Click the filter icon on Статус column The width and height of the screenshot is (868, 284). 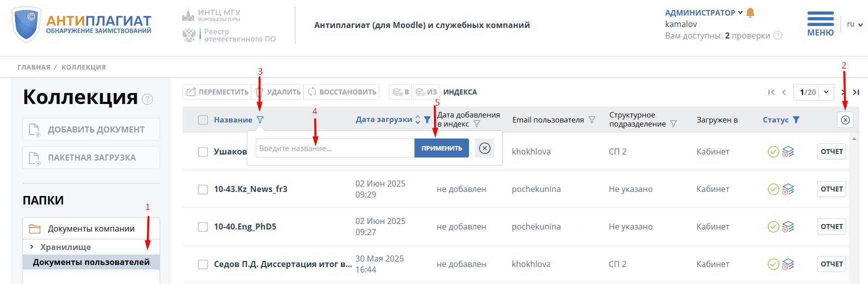(x=796, y=120)
